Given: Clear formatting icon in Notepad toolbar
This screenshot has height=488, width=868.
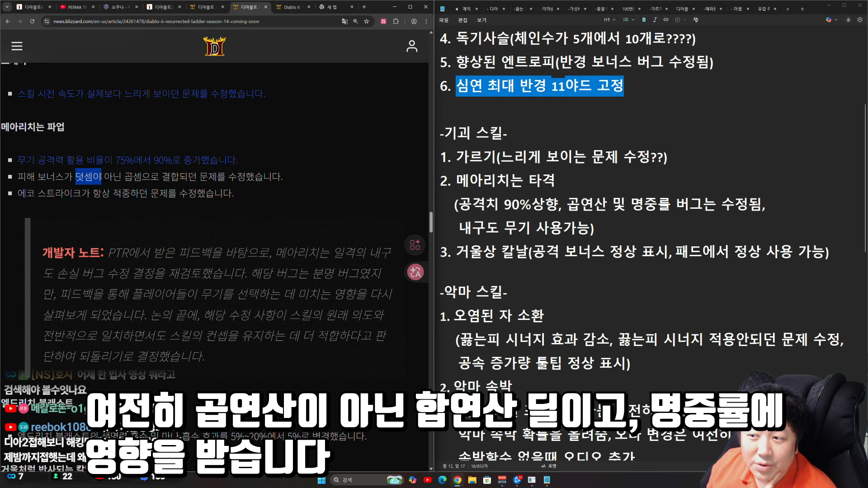Looking at the screenshot, I should pyautogui.click(x=695, y=20).
